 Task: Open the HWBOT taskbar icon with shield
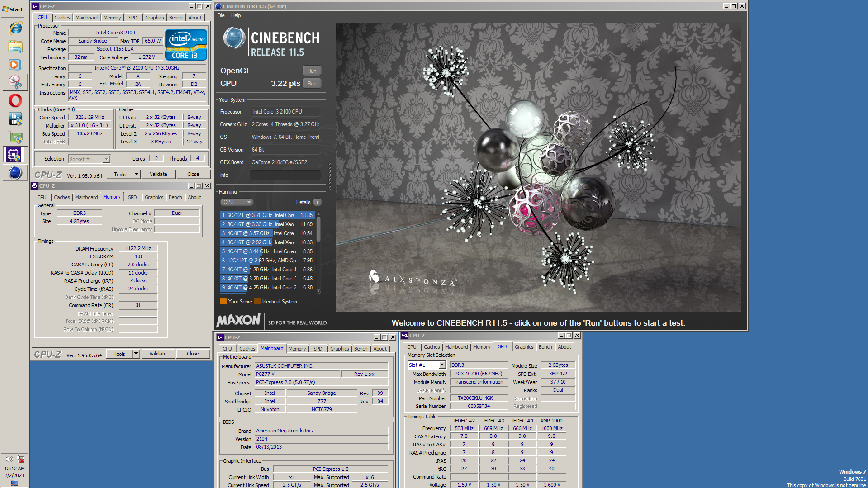tap(15, 119)
